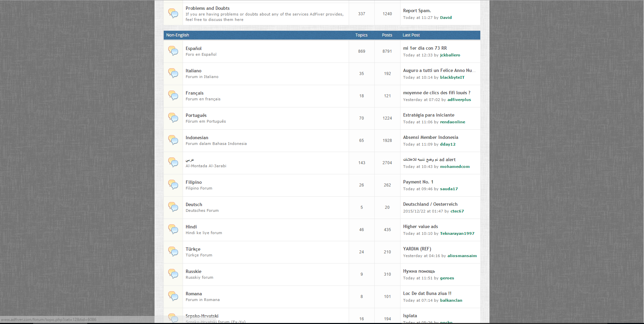Click the Hindi forum chat bubble icon
The height and width of the screenshot is (324, 644).
[x=173, y=229]
